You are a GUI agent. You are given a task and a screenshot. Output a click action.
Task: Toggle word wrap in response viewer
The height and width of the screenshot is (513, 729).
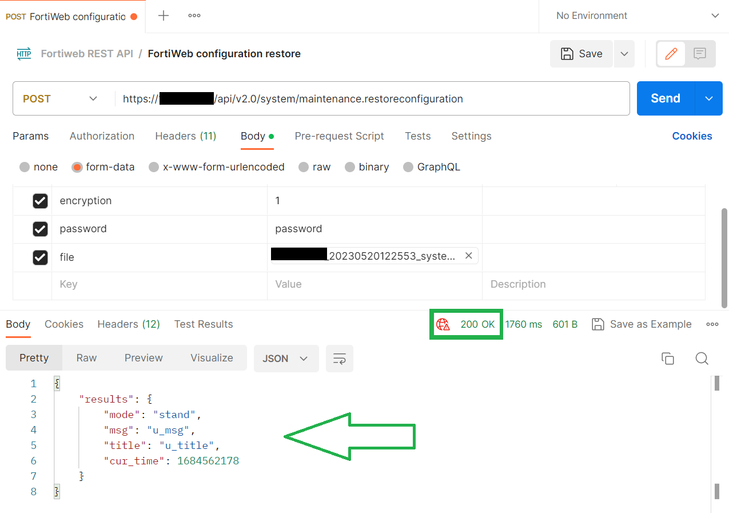pos(339,359)
